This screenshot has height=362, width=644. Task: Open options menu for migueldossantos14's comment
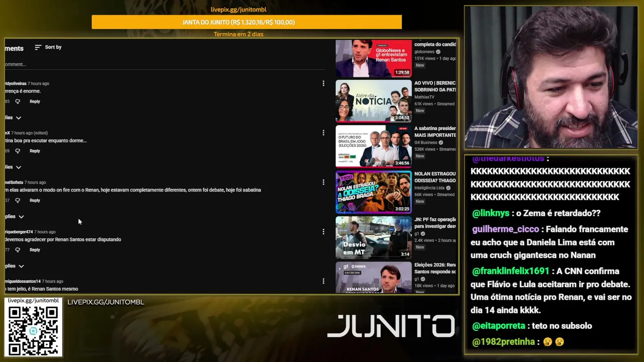(324, 281)
